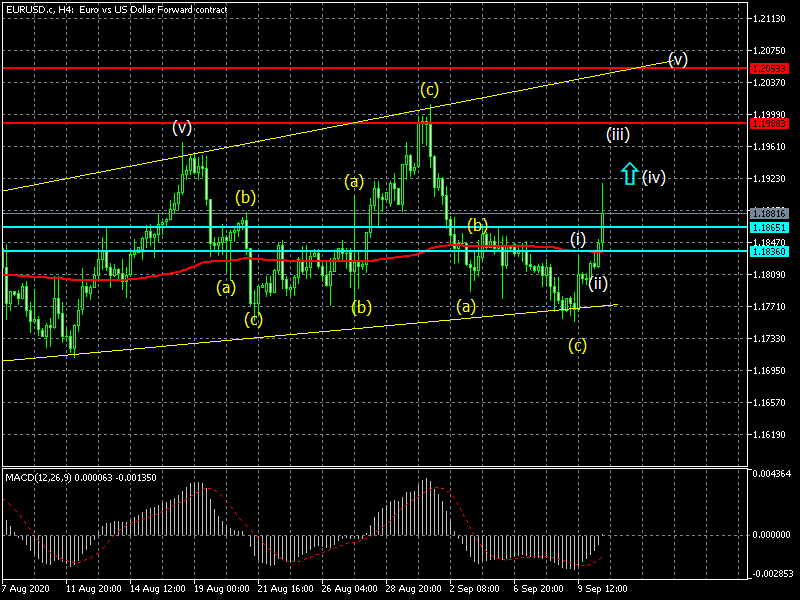Select the yellow (c) label at chart peak
Image resolution: width=800 pixels, height=600 pixels.
coord(429,89)
